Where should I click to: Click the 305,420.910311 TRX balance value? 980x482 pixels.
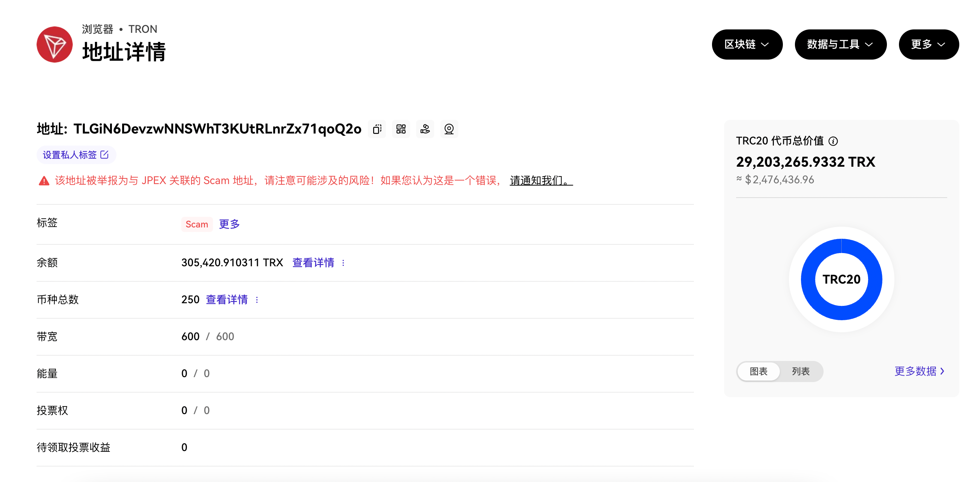pos(232,263)
